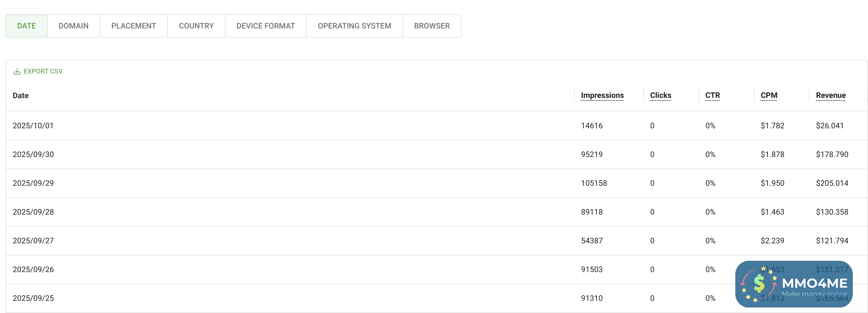Click the 54387 impressions cell

(591, 241)
